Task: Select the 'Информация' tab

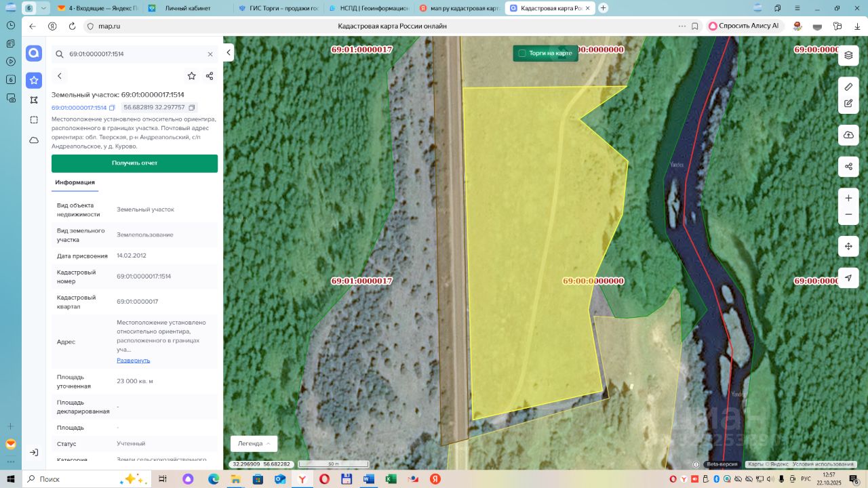Action: [75, 182]
